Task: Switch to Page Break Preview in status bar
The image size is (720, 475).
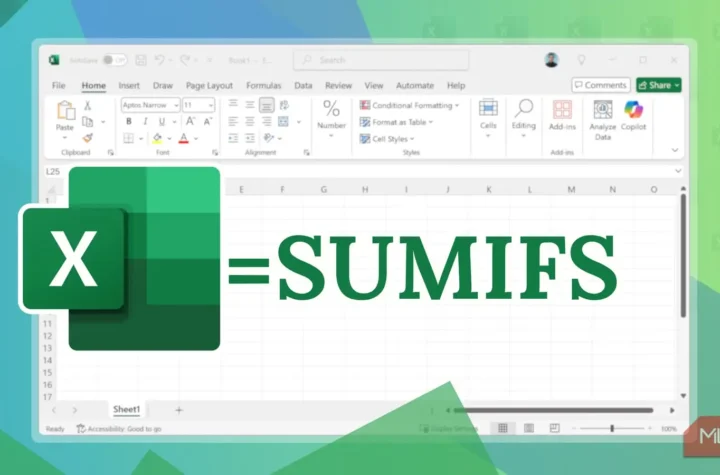Action: (x=555, y=428)
